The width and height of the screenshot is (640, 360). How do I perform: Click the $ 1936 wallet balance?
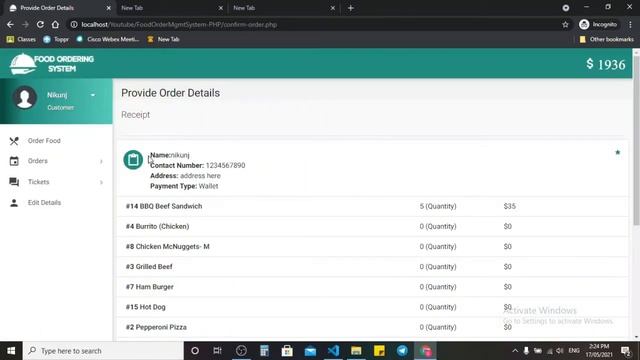click(x=606, y=64)
